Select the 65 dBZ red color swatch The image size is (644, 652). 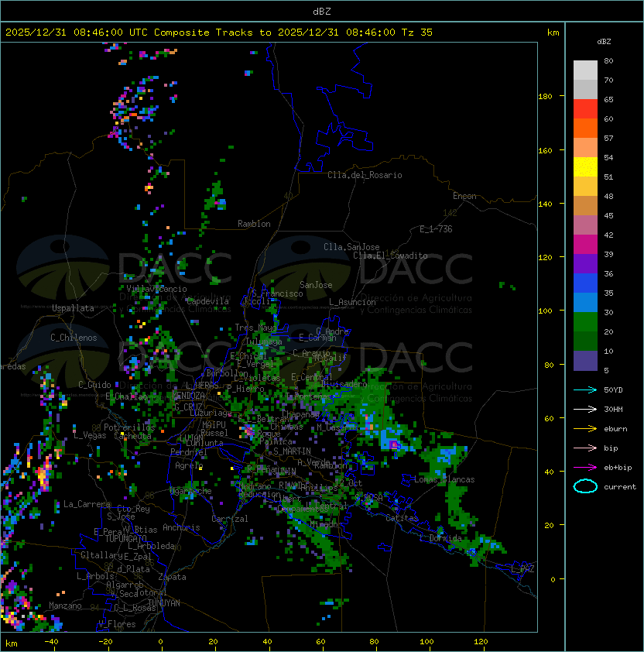[585, 109]
